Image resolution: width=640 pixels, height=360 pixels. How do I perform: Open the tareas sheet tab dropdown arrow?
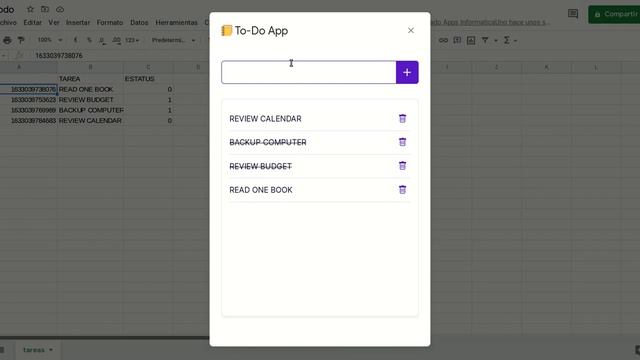pyautogui.click(x=51, y=350)
